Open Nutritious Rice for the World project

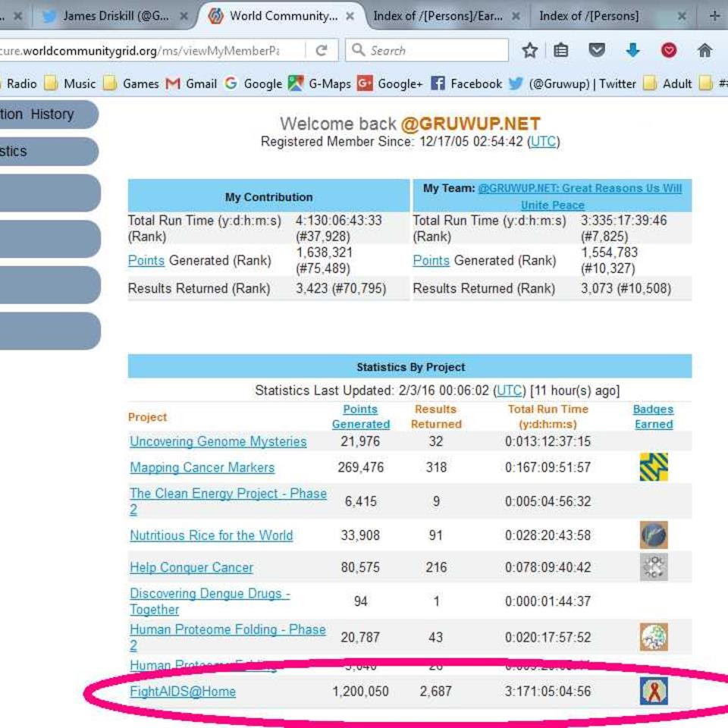[212, 535]
